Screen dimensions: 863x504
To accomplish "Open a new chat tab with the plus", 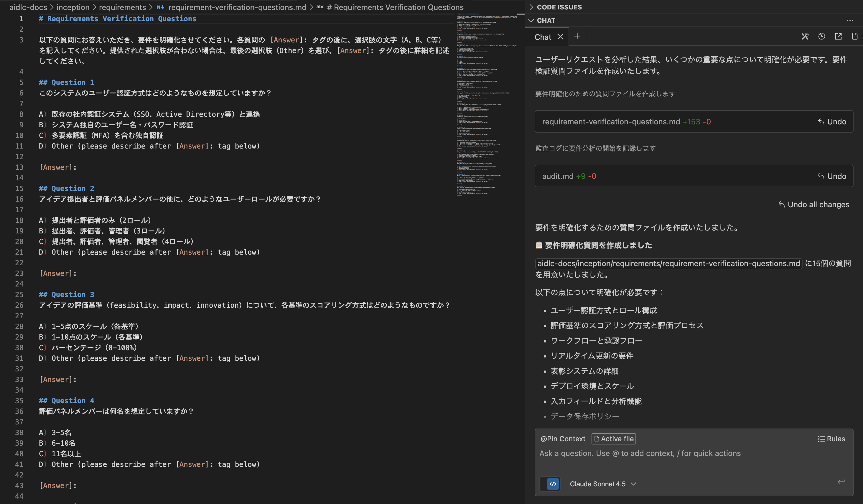I will tap(577, 36).
